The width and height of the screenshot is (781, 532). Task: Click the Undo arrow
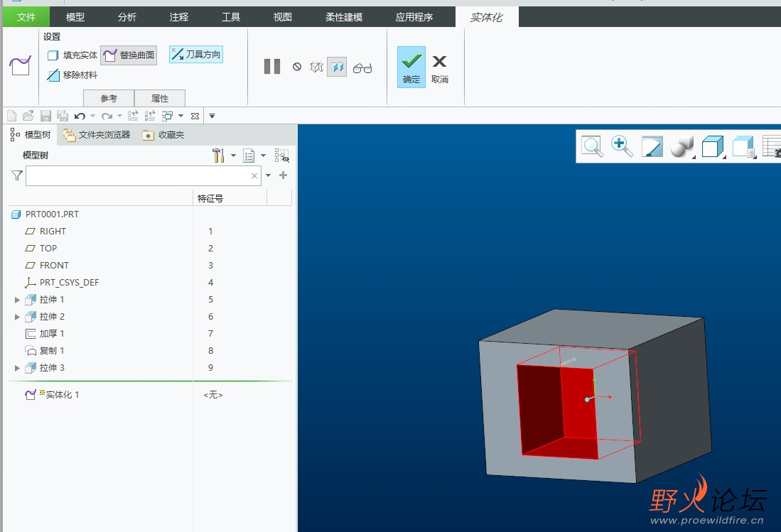80,116
